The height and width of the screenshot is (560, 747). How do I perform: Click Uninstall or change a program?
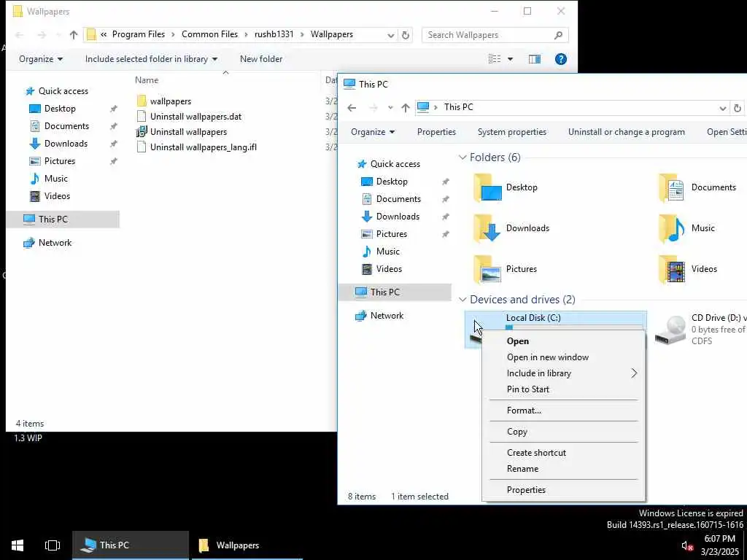coord(627,132)
